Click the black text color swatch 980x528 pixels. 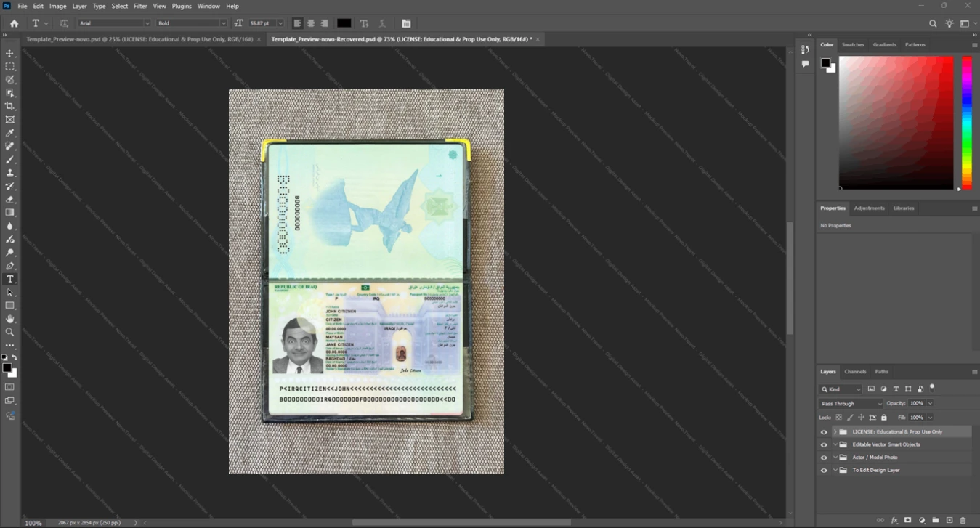(344, 23)
